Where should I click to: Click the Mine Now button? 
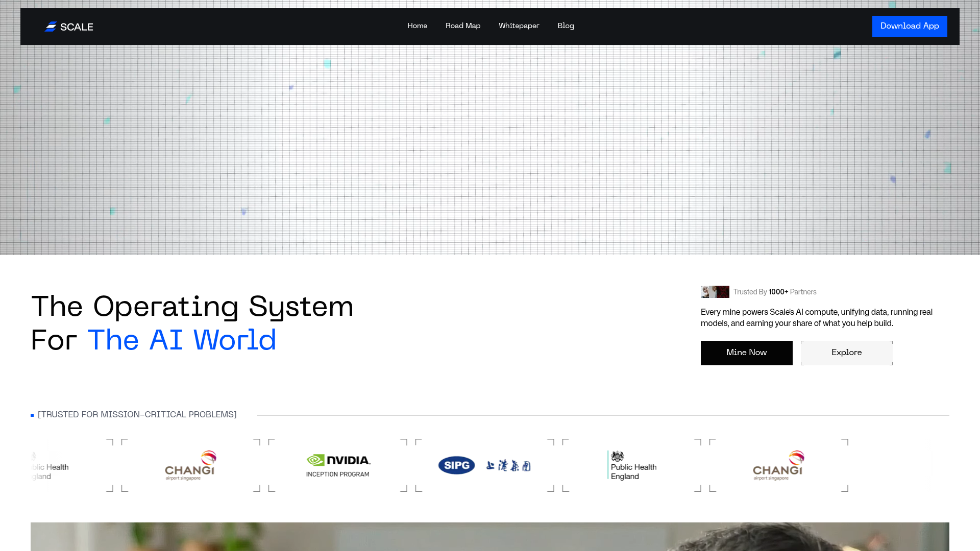[746, 353]
